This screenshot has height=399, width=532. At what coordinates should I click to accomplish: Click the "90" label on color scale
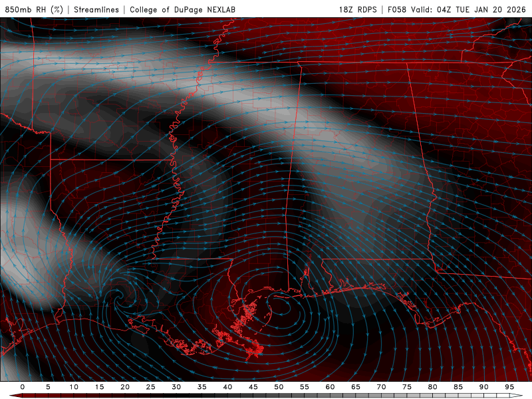coord(483,387)
